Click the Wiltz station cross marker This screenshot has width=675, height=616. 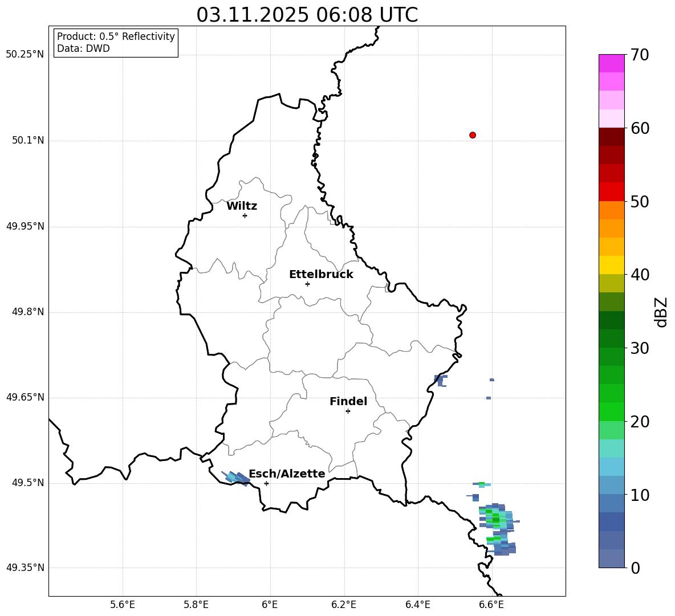click(x=245, y=215)
